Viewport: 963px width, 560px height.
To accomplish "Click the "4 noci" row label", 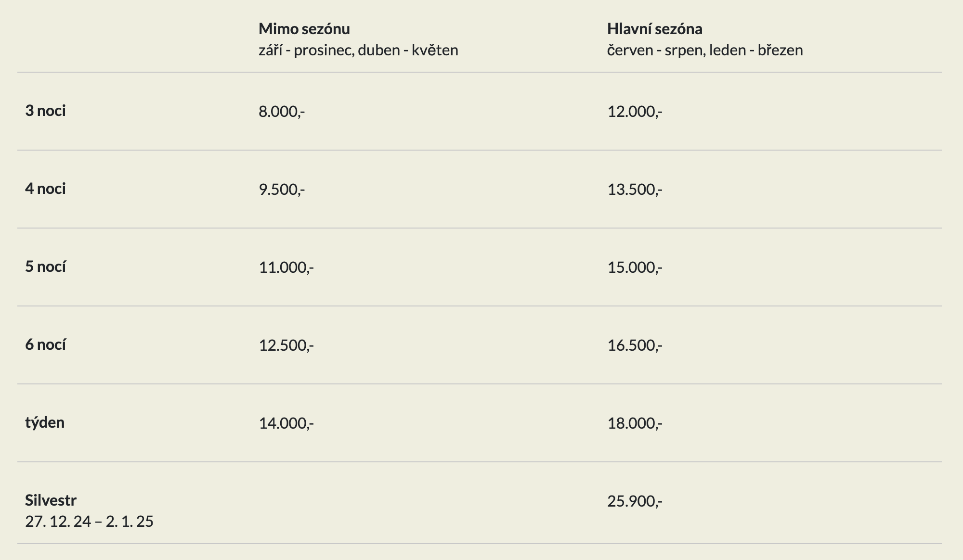I will tap(45, 189).
